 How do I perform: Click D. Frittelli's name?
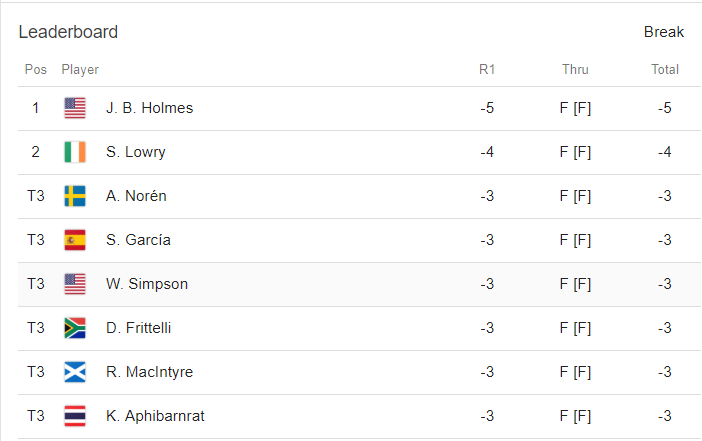tap(139, 328)
